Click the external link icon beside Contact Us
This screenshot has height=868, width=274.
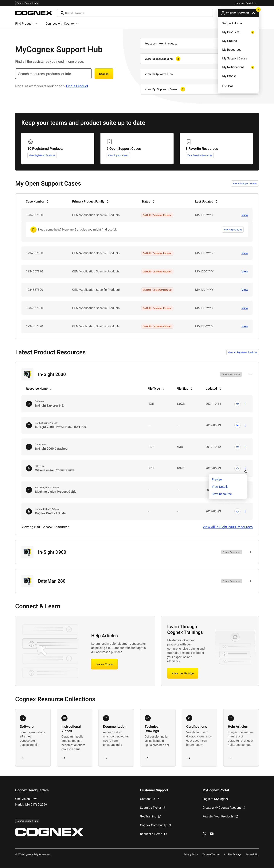[158, 799]
